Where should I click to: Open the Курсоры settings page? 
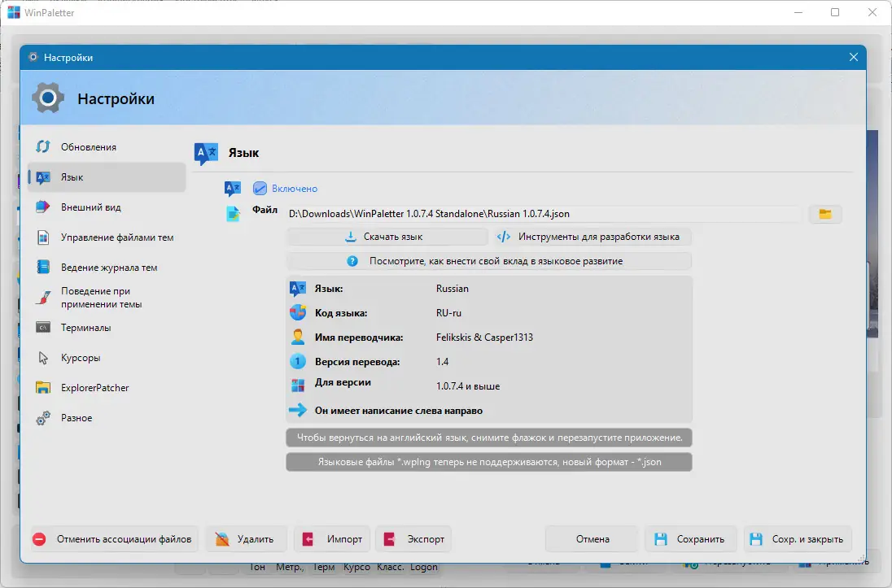pyautogui.click(x=107, y=358)
